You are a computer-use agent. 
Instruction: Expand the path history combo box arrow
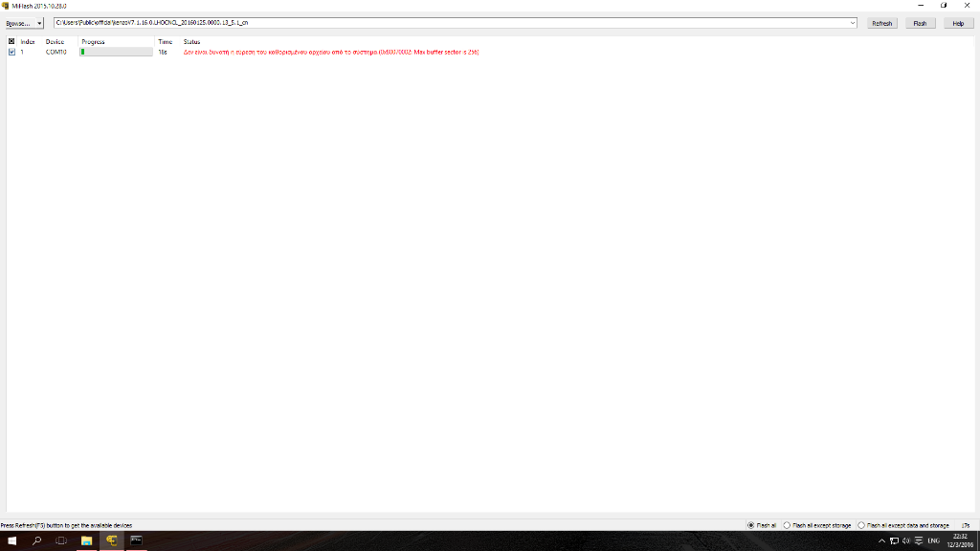coord(853,23)
